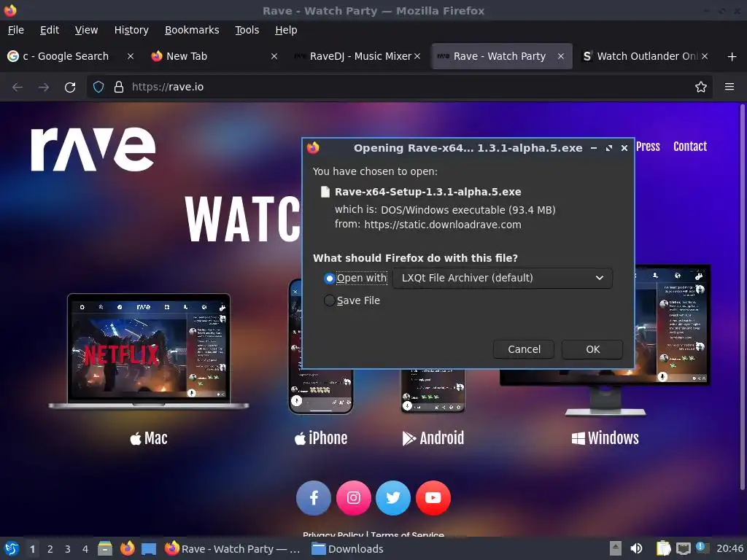Select the Save File radio button
Viewport: 747px width, 560px height.
tap(329, 301)
